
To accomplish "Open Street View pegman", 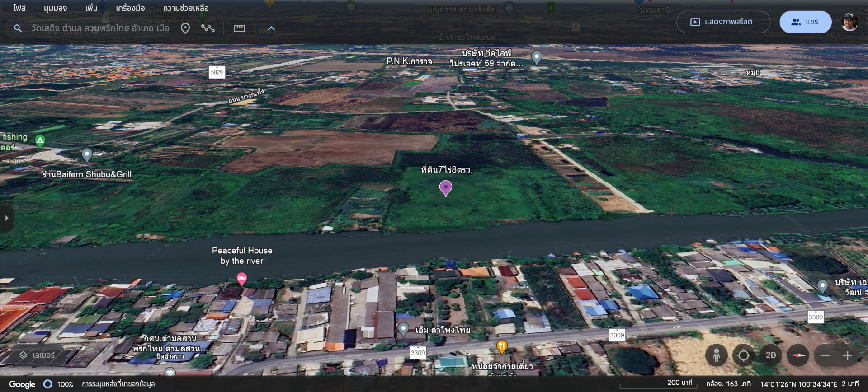I will pos(716,355).
